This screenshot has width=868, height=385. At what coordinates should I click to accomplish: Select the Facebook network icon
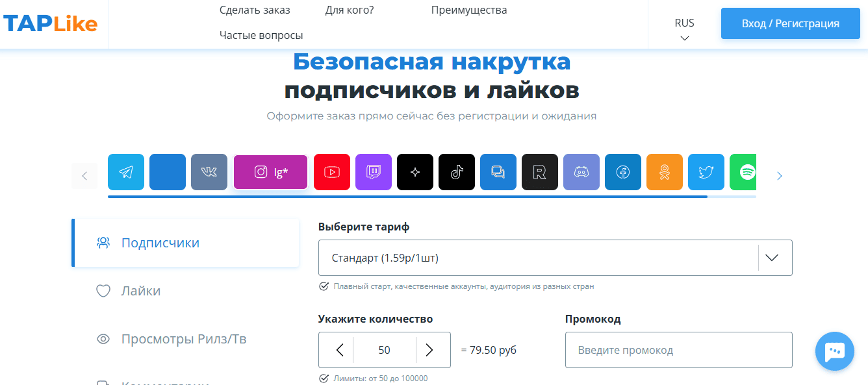pos(623,172)
